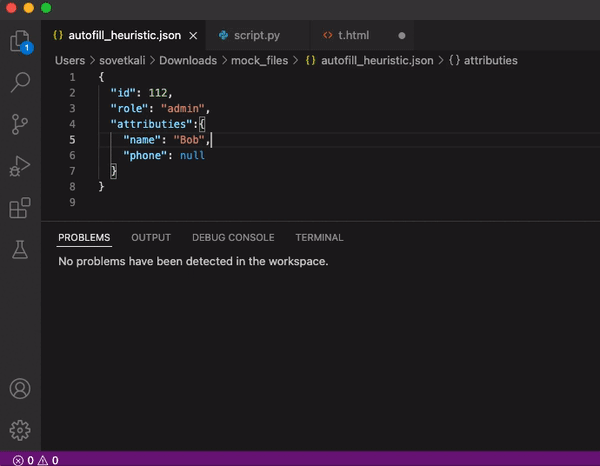Screen dimensions: 600x466
Task: Click the warnings count in status bar
Action: (48, 460)
